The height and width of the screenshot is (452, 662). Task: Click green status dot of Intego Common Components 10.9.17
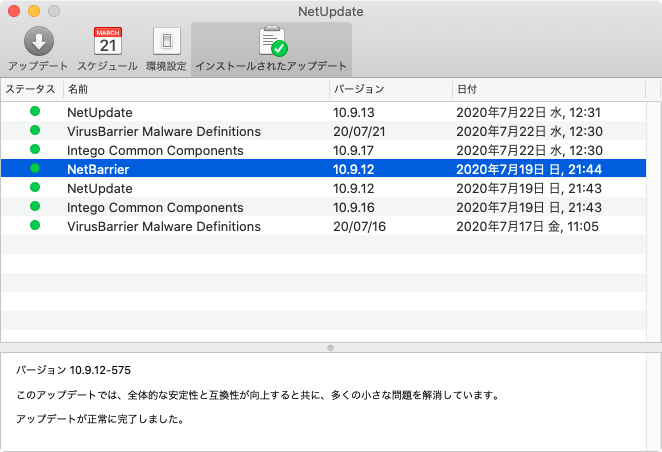click(x=35, y=149)
